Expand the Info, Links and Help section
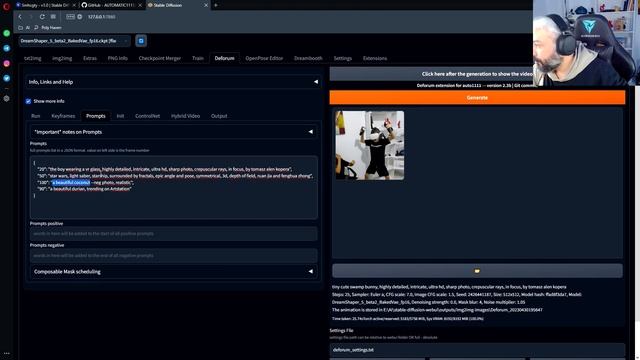640x360 pixels. point(173,82)
